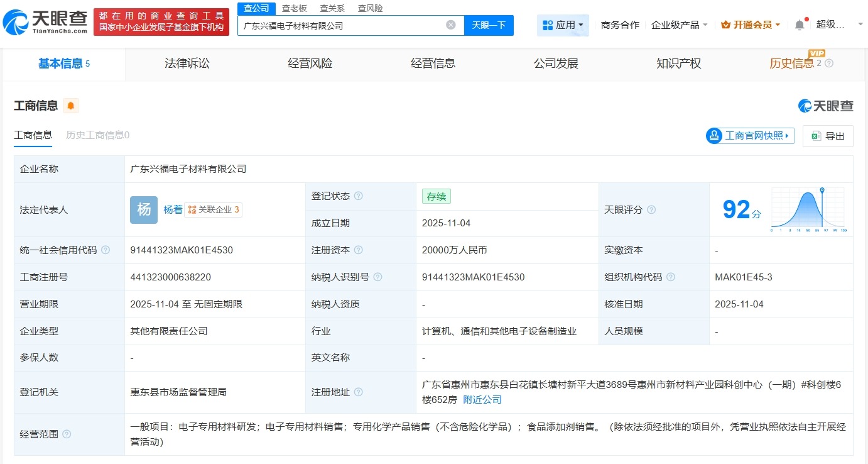The height and width of the screenshot is (464, 868).
Task: Click the notification bell icon top right
Action: (x=799, y=23)
